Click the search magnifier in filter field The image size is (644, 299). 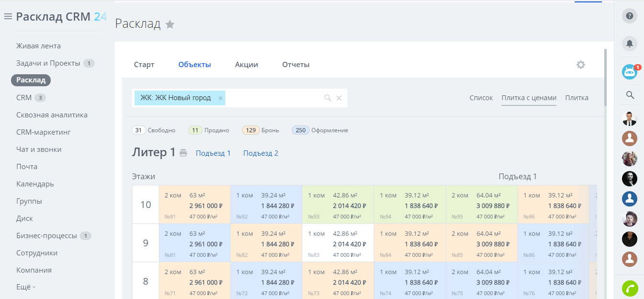click(328, 98)
